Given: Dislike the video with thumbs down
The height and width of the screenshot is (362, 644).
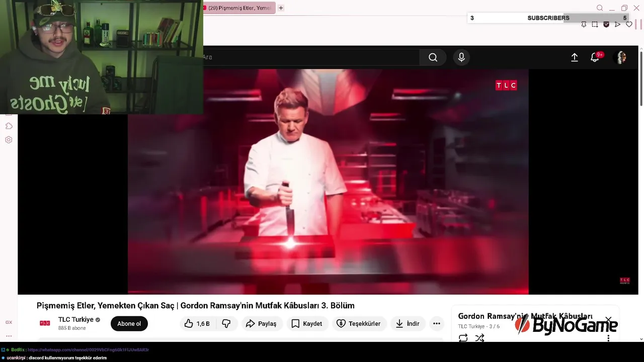Looking at the screenshot, I should (226, 324).
